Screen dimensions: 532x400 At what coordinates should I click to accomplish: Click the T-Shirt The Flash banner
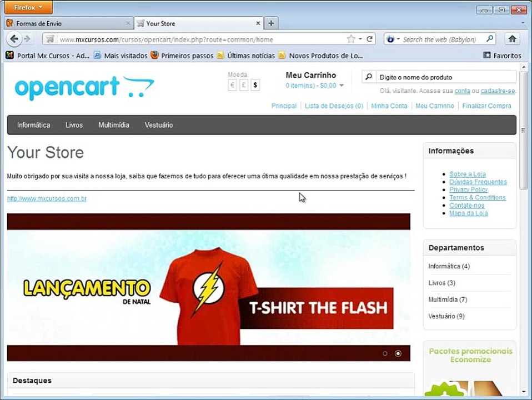click(208, 287)
